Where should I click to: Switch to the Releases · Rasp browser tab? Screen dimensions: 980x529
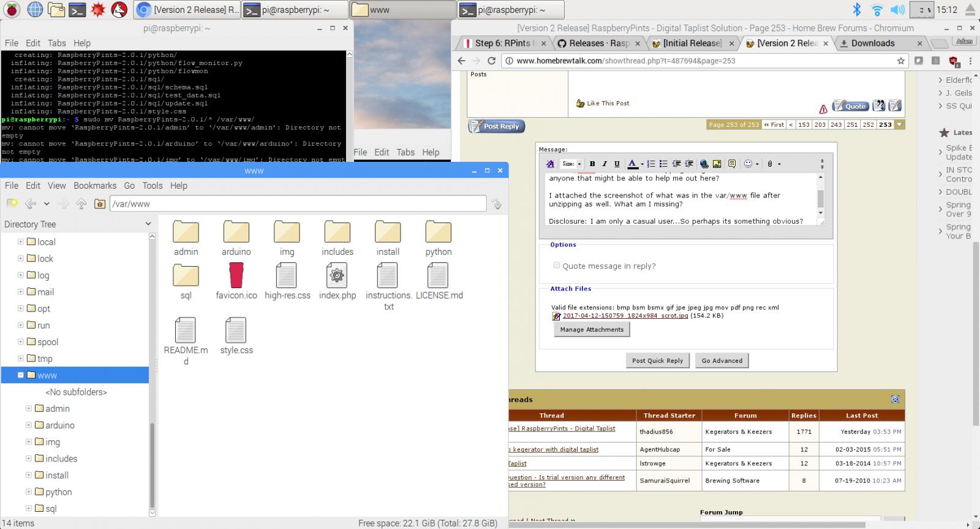600,43
